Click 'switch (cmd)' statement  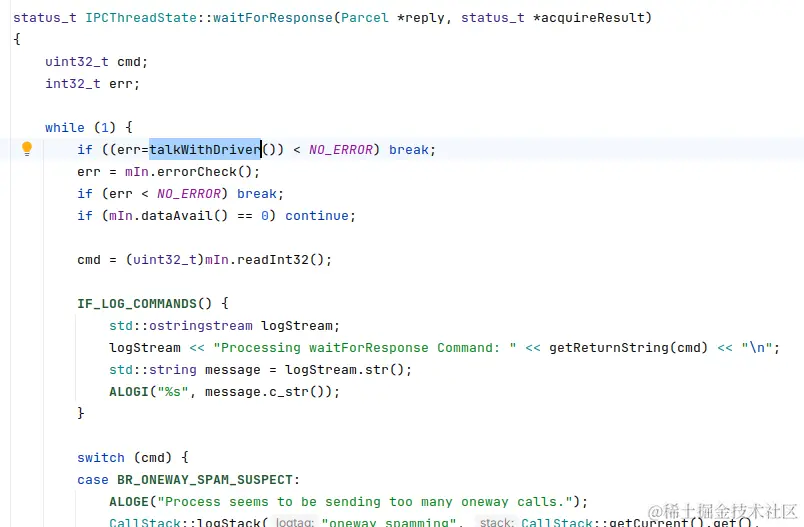pos(125,457)
